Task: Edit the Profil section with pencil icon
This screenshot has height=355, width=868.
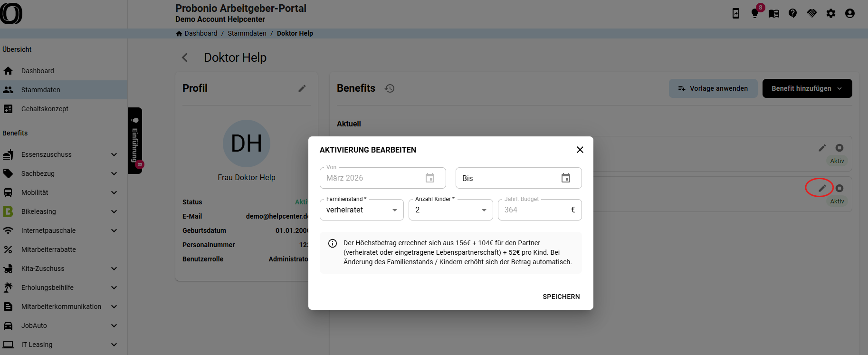Action: (302, 88)
